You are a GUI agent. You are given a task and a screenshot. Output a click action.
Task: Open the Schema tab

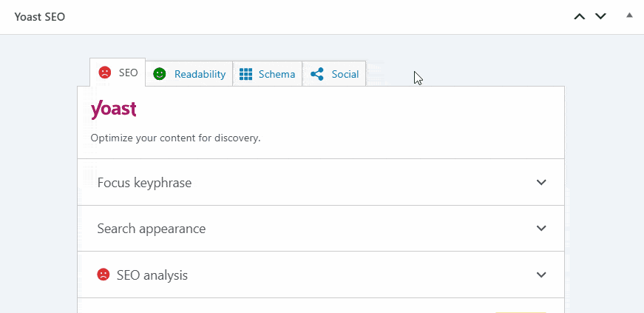(268, 74)
